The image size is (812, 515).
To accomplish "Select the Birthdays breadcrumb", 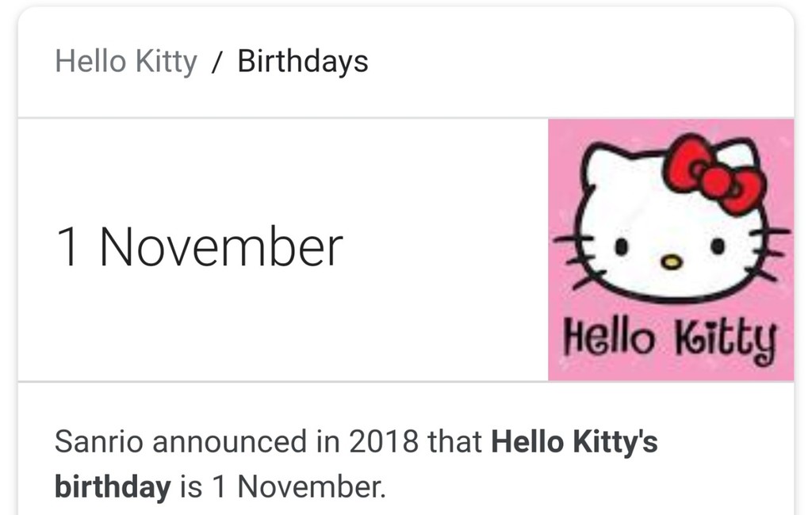I will coord(303,62).
